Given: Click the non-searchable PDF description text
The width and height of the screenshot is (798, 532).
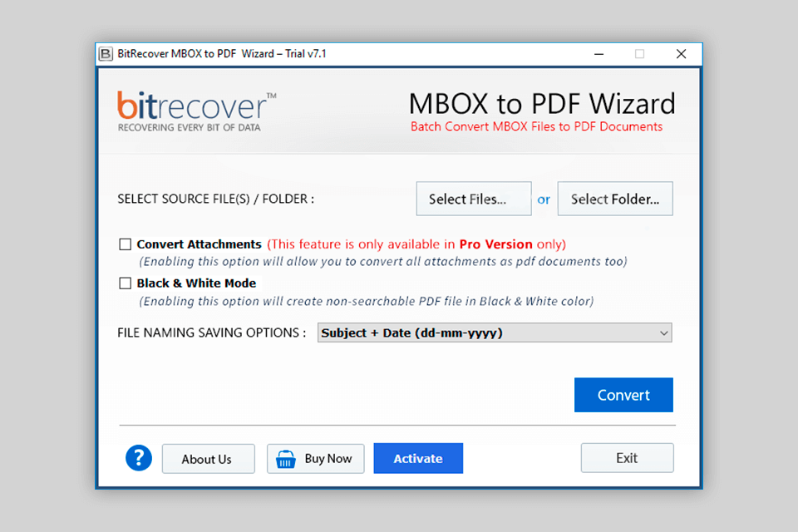Looking at the screenshot, I should click(367, 302).
